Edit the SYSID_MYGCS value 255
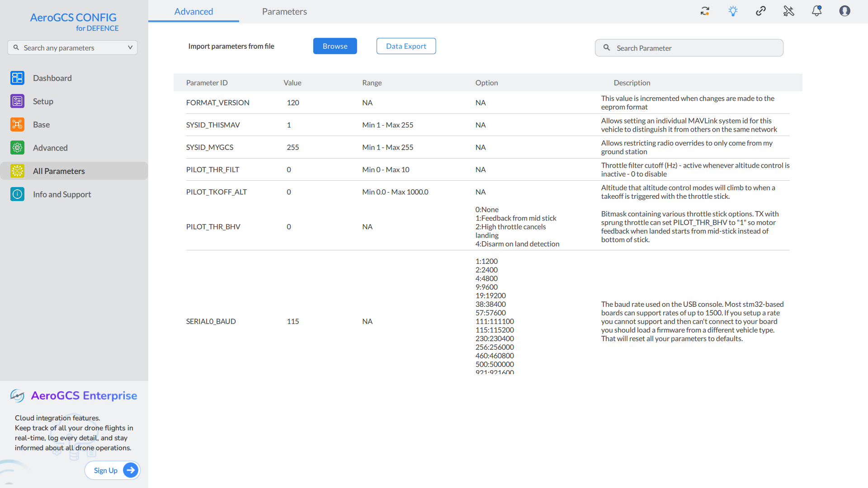The image size is (868, 488). [x=293, y=147]
